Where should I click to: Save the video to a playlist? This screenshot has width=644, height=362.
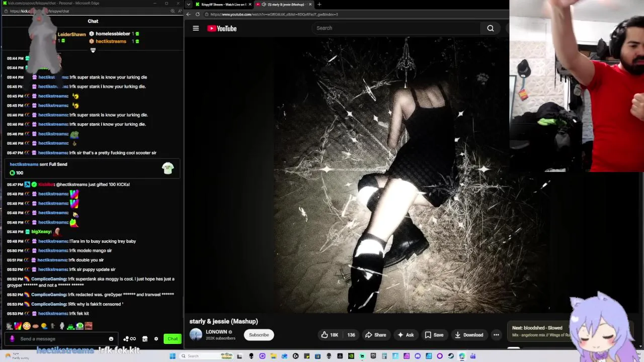click(x=434, y=335)
